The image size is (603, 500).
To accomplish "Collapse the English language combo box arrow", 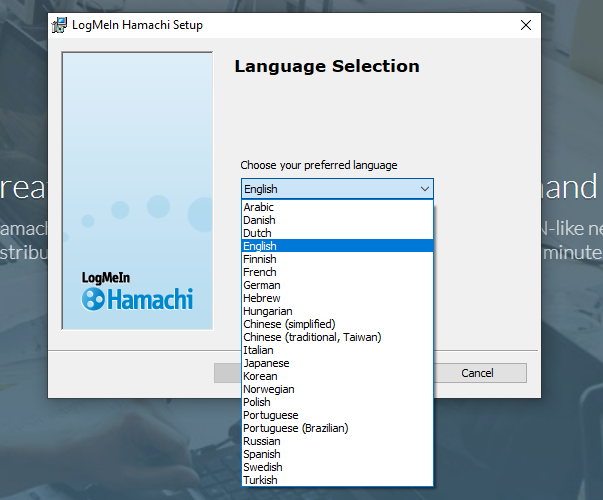I will point(425,189).
